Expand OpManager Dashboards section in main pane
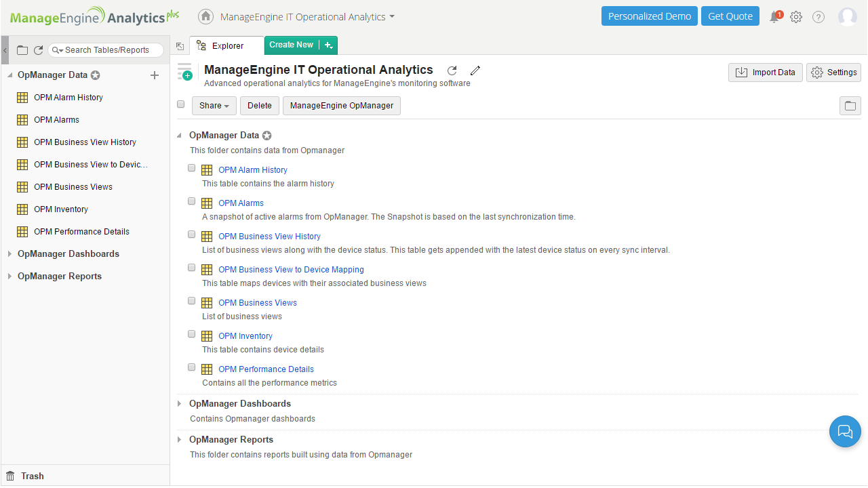Screen dimensions: 868x488 click(180, 404)
